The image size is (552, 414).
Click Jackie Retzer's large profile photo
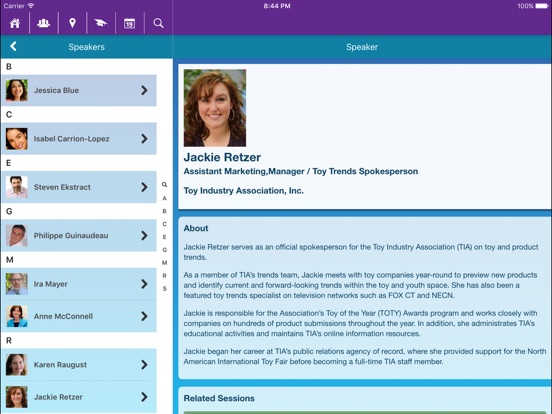[x=215, y=108]
